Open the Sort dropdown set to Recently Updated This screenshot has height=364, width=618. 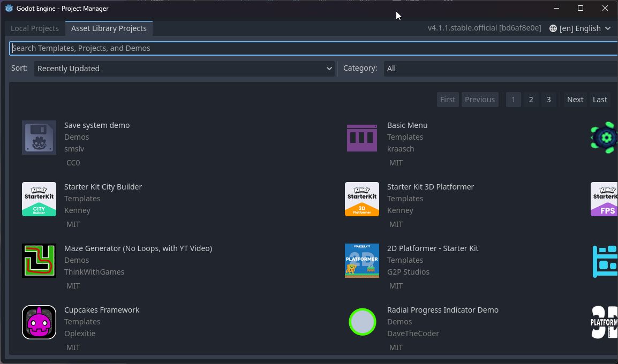point(184,68)
